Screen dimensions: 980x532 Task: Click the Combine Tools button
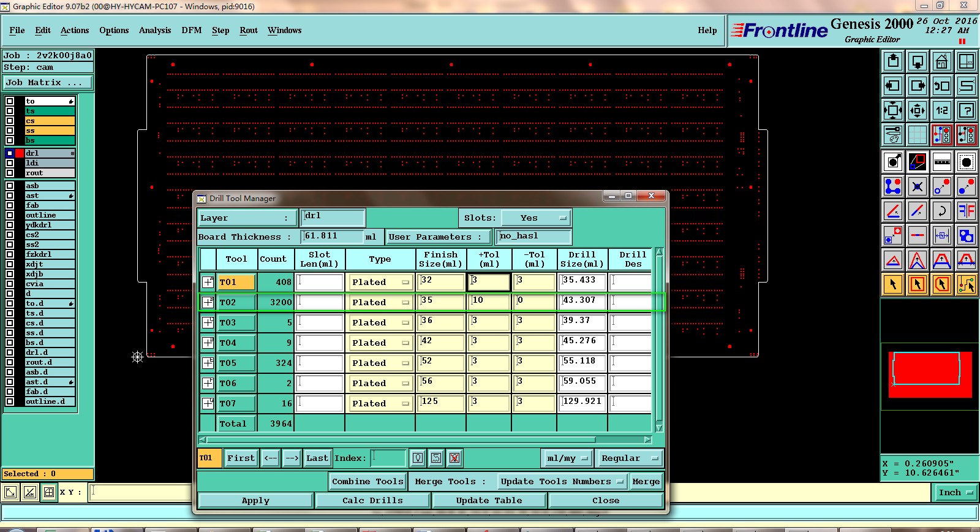point(367,482)
